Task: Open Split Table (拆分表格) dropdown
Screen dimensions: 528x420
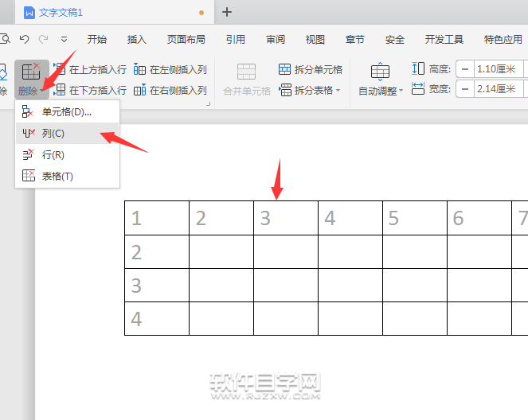Action: coord(310,90)
